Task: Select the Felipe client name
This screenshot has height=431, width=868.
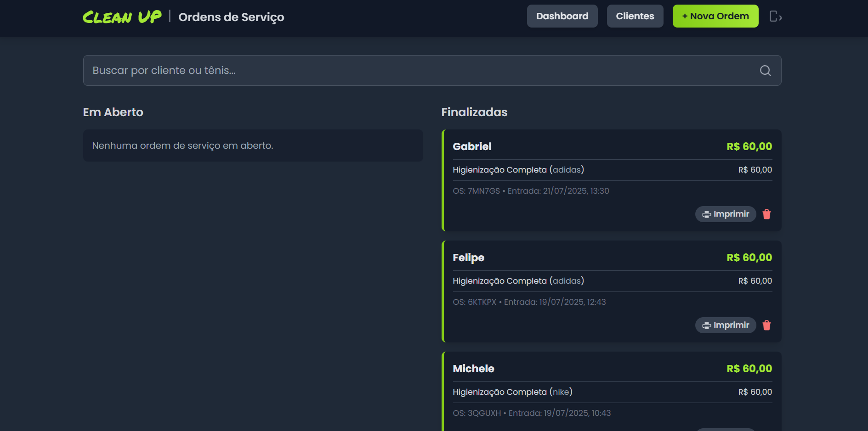Action: coord(468,257)
